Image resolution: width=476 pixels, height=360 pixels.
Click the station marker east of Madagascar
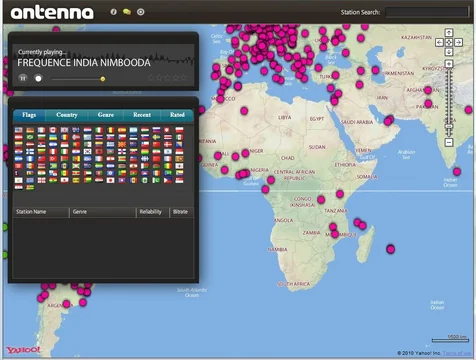point(390,249)
